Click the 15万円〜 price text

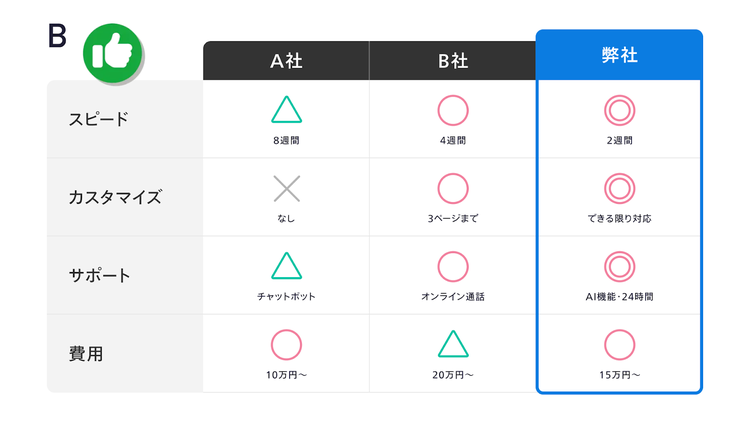click(x=620, y=375)
